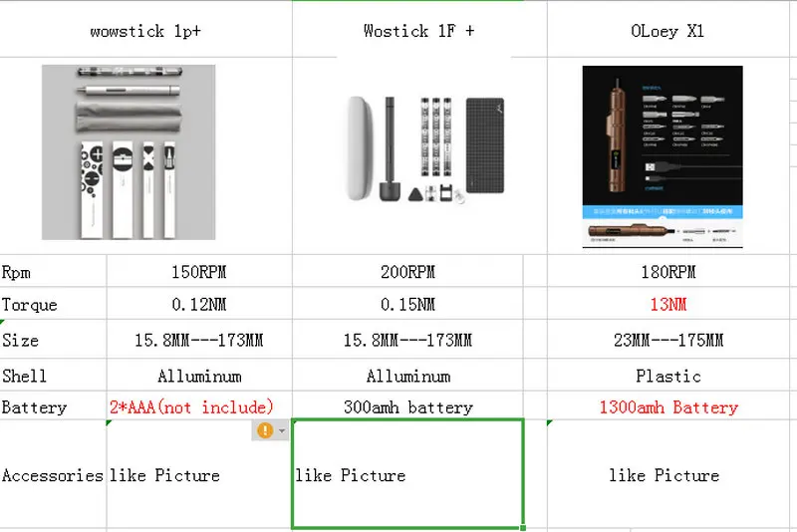Click the 'Wostick 1F +' header cell
This screenshot has height=532, width=797.
419,31
